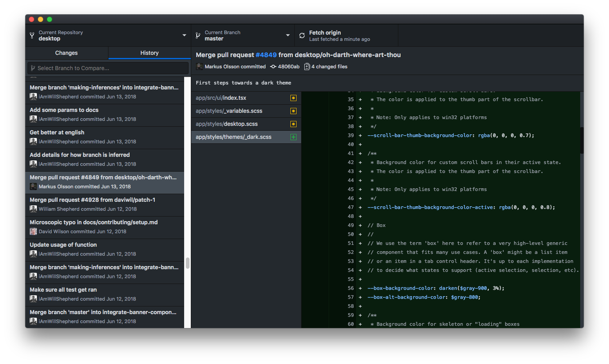This screenshot has height=364, width=609.
Task: Select commit 'Add details for how branch is inferred'
Action: click(105, 160)
